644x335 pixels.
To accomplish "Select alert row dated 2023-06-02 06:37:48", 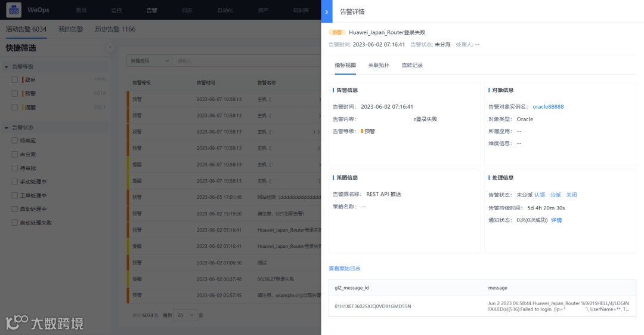I will point(224,279).
